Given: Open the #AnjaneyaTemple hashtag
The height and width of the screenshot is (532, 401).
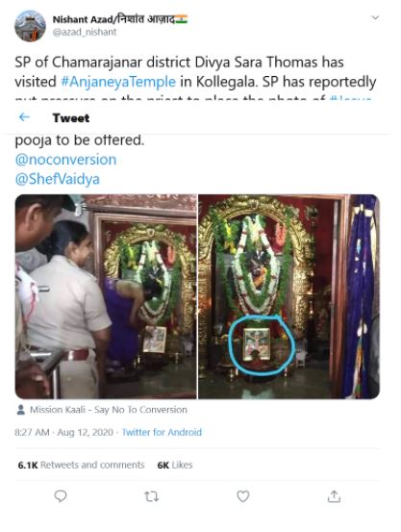Looking at the screenshot, I should click(118, 82).
